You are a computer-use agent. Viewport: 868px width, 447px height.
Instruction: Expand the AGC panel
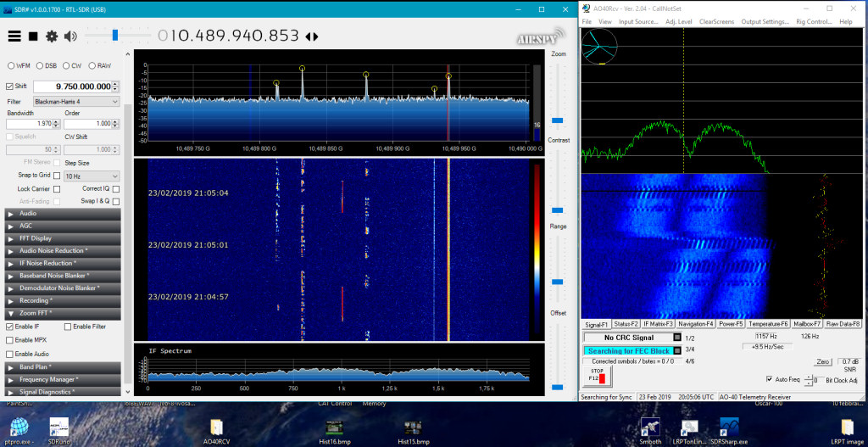coord(63,226)
